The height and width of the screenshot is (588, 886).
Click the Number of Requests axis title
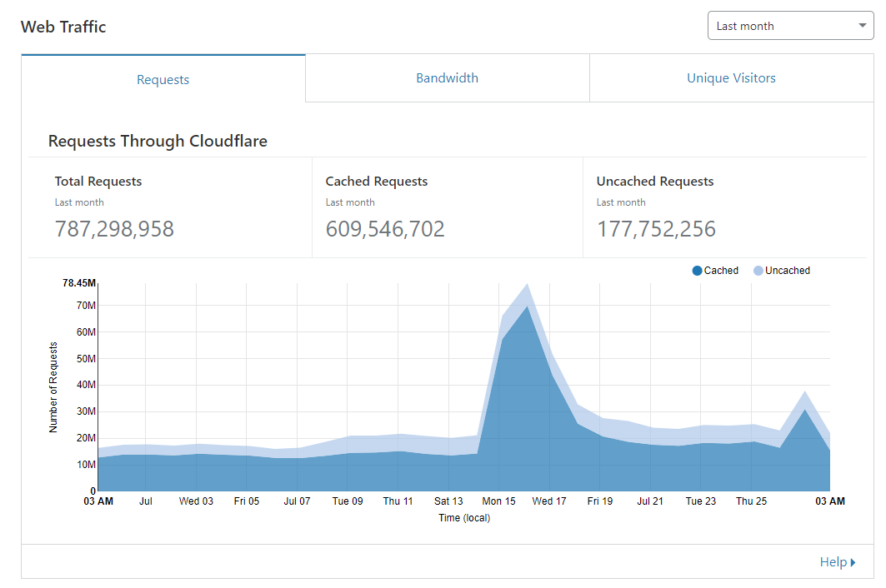pos(53,387)
